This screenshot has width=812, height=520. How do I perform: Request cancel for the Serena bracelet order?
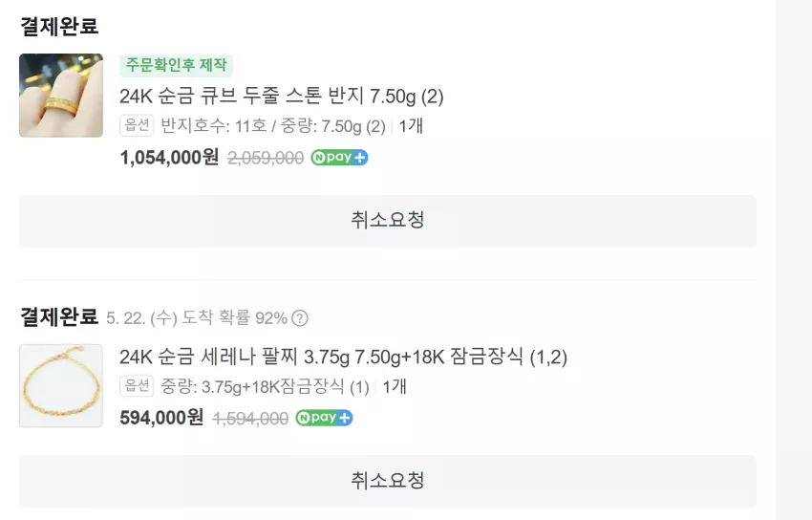click(388, 481)
